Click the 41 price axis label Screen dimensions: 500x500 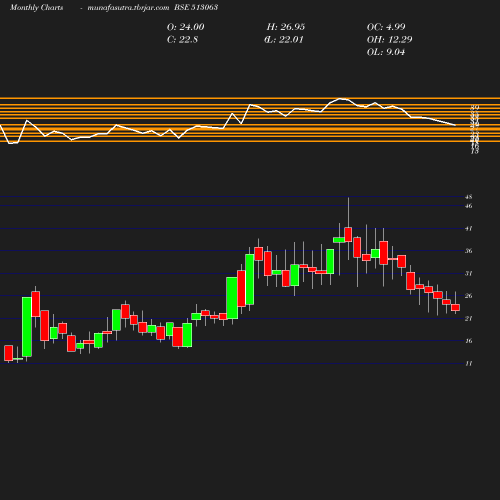[x=469, y=229]
